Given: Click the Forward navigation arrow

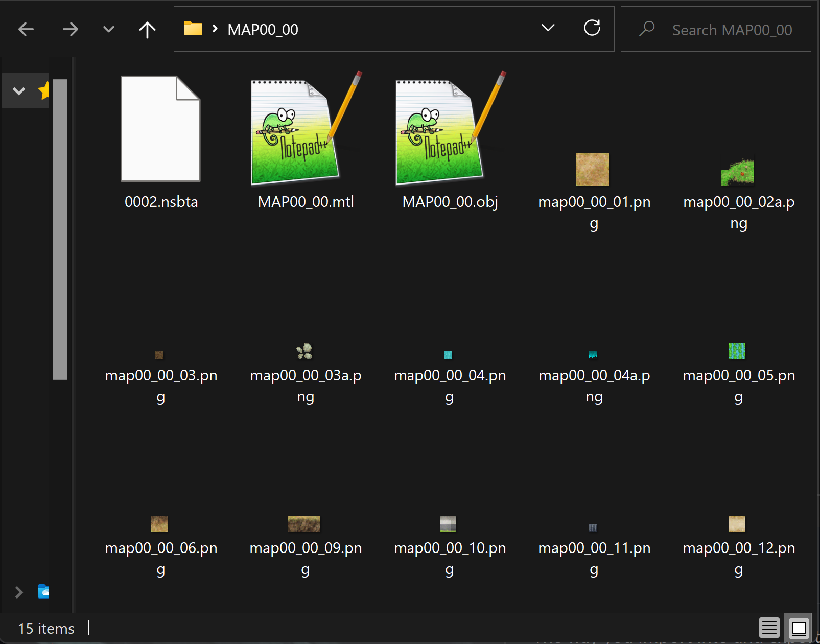Looking at the screenshot, I should [70, 30].
